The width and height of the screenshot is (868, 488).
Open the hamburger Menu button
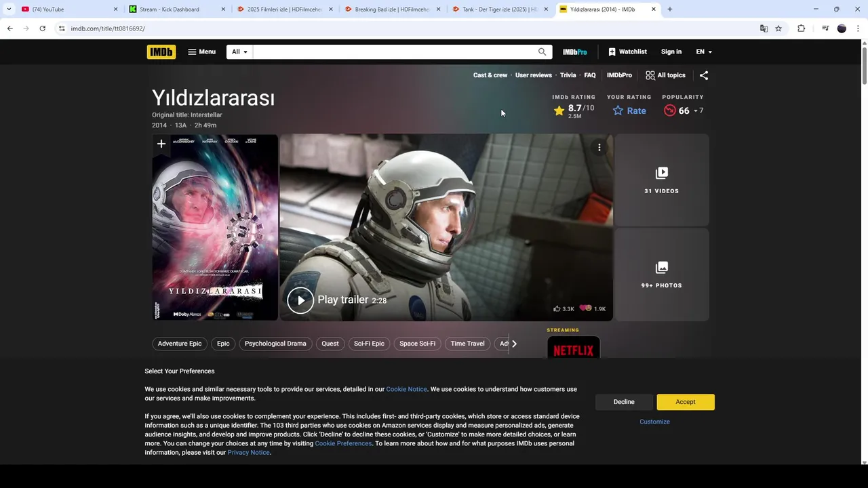click(x=202, y=52)
